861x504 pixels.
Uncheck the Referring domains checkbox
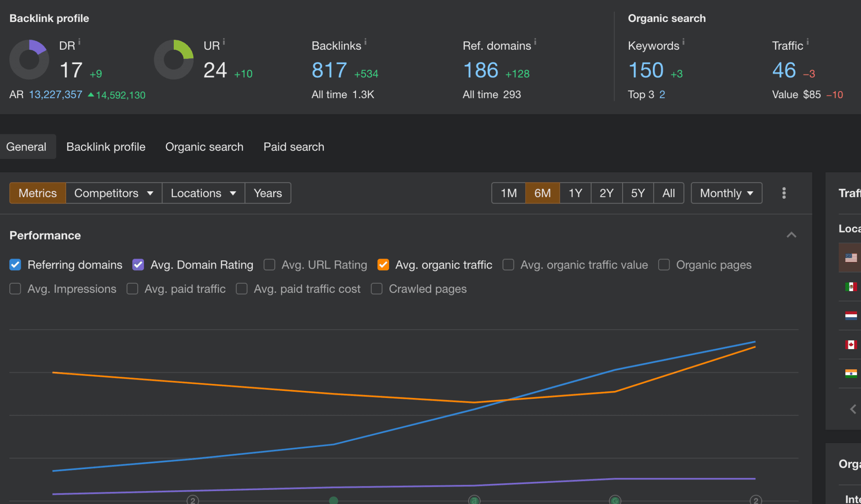15,265
